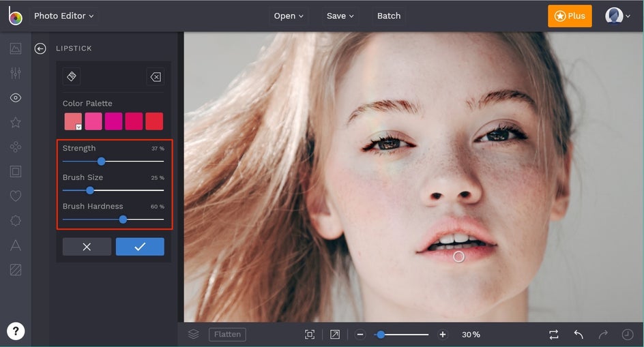Open the layers stack icon
Screen dimensions: 644x347
pos(194,334)
